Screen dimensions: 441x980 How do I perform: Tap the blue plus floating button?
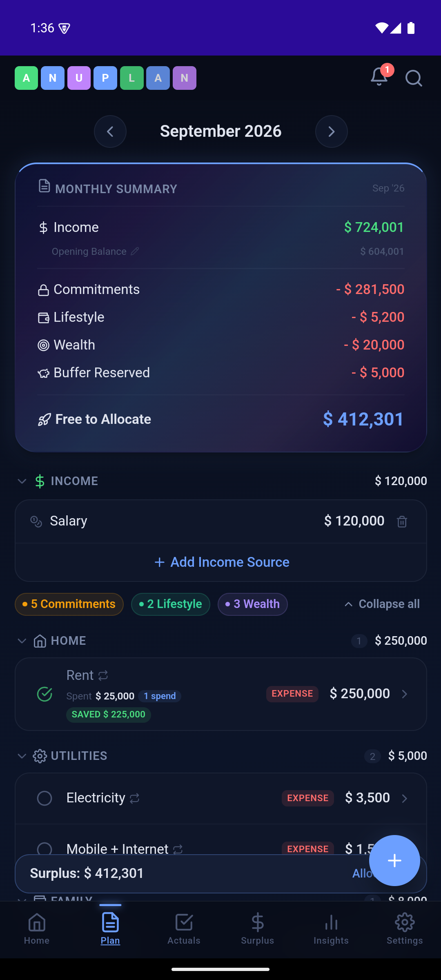(x=394, y=860)
